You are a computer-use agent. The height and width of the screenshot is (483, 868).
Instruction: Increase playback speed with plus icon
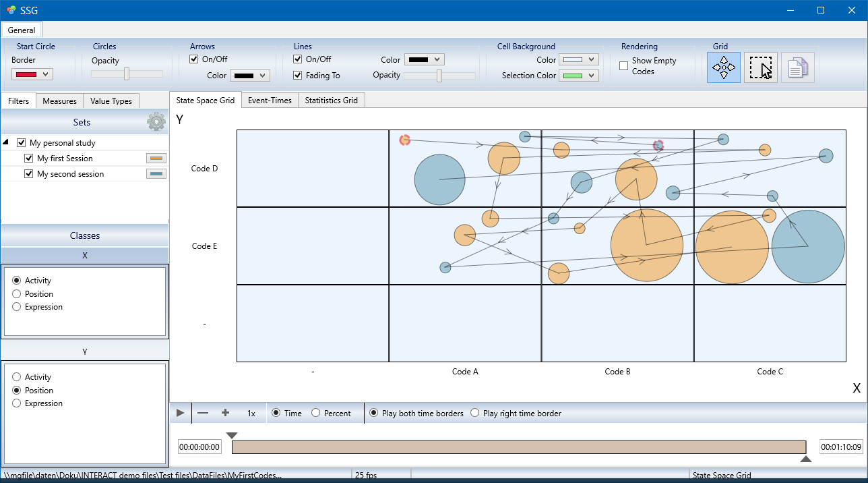(225, 413)
